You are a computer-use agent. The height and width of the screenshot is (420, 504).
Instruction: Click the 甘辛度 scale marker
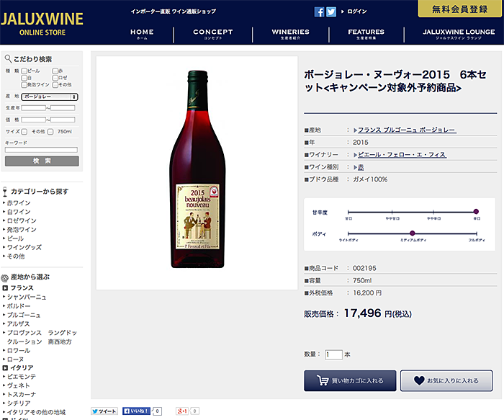tap(476, 212)
